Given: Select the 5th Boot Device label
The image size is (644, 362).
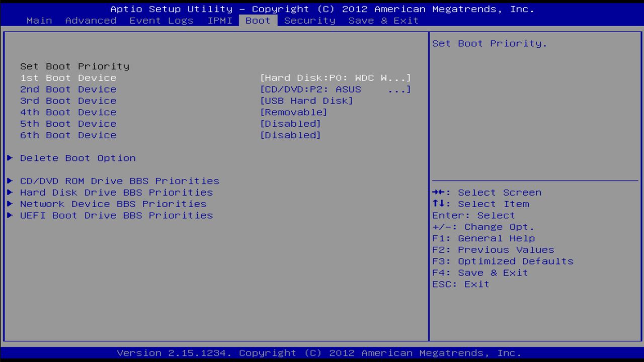Looking at the screenshot, I should [x=68, y=124].
